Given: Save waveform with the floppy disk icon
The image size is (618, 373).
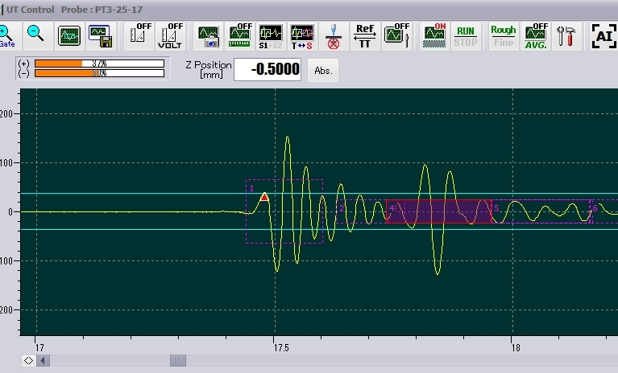Looking at the screenshot, I should coord(101,36).
